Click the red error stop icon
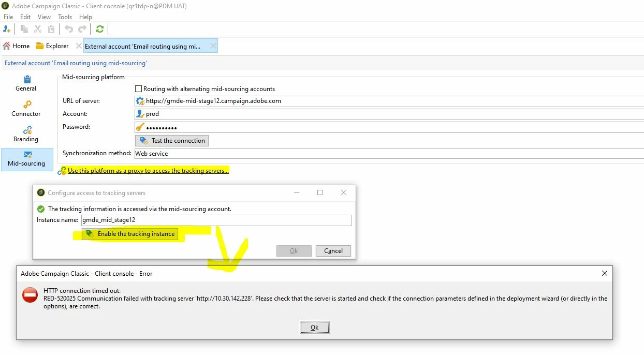 tap(30, 295)
